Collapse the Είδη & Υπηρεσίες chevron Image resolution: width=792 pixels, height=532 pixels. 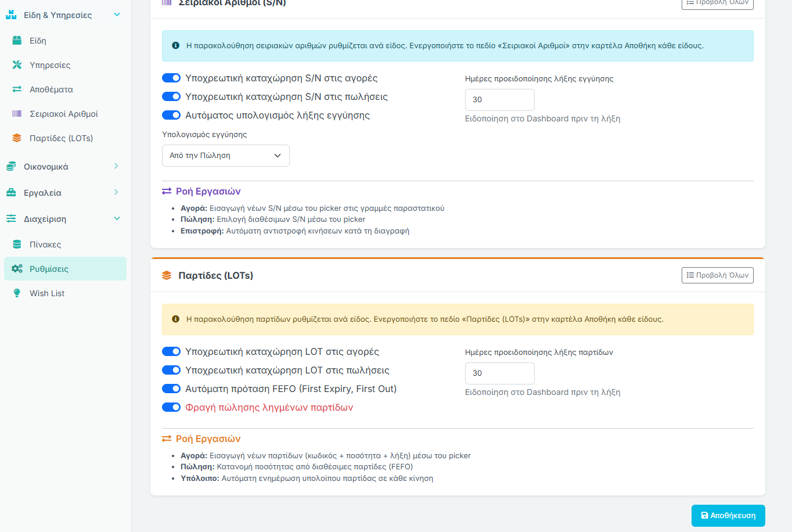coord(117,15)
